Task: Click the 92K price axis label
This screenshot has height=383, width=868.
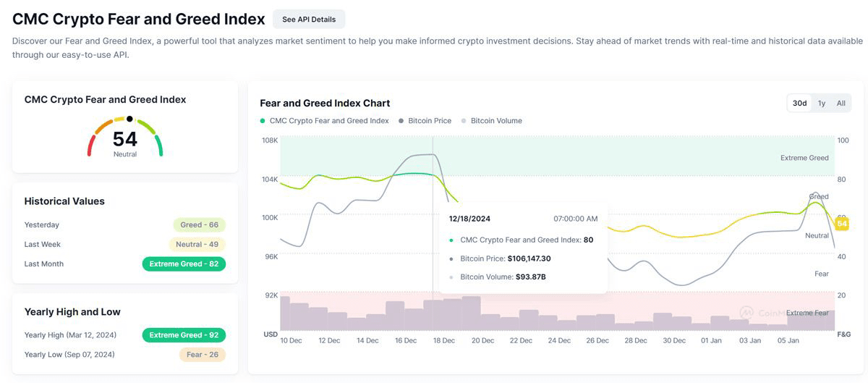Action: (271, 295)
